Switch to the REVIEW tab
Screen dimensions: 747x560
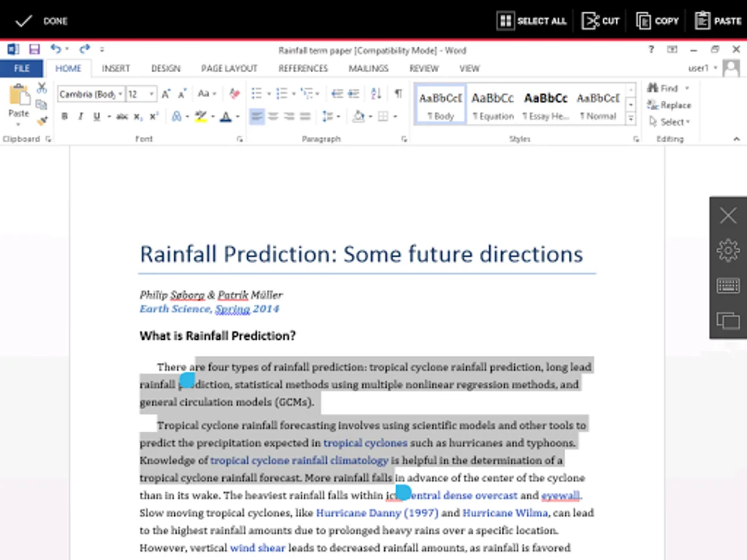[424, 68]
